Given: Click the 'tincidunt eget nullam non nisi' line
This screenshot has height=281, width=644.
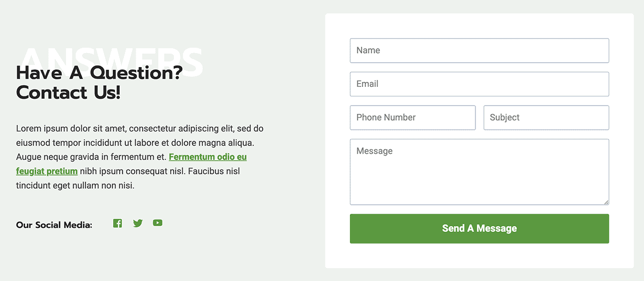Looking at the screenshot, I should click(75, 186).
